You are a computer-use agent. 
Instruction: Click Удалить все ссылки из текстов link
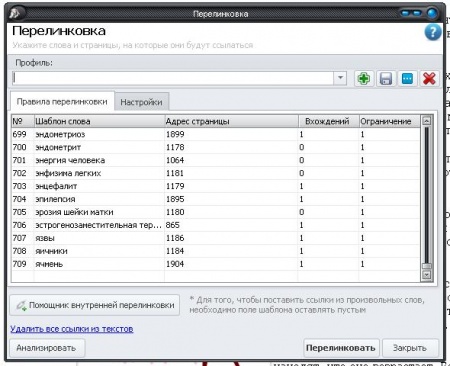tap(72, 329)
